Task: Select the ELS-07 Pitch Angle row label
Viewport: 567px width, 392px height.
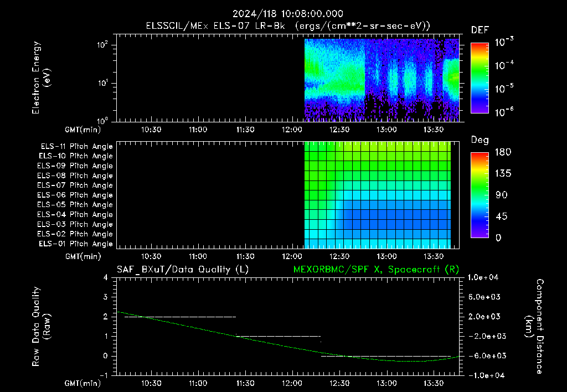Action: pyautogui.click(x=75, y=185)
